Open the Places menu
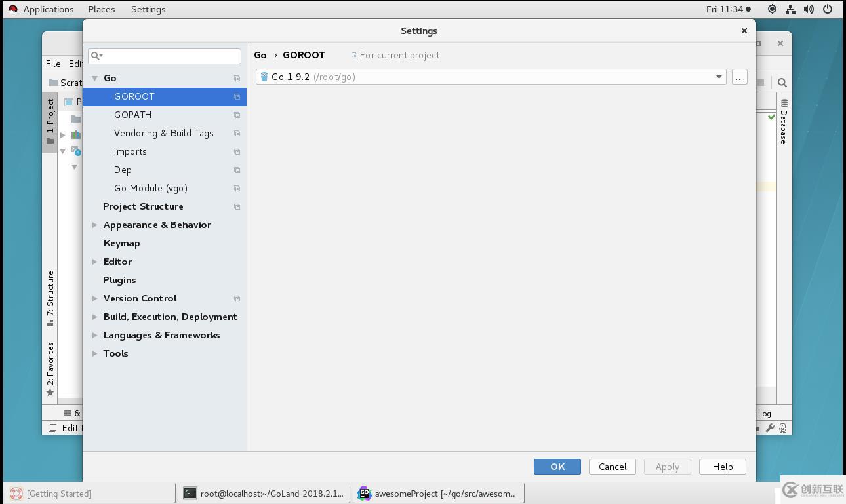The width and height of the screenshot is (846, 504). 102,9
